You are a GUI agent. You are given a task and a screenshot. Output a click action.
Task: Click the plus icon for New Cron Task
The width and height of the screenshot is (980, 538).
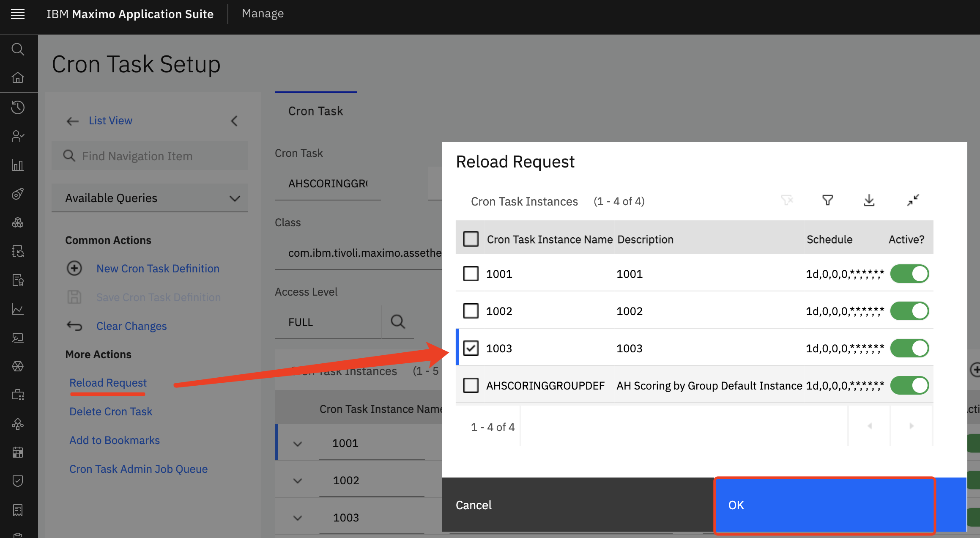(74, 268)
